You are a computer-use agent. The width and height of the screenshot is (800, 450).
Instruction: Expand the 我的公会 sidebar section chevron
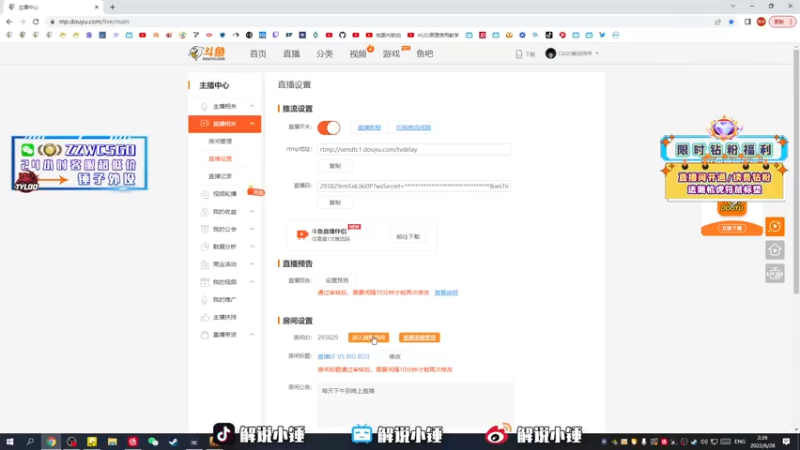coord(252,229)
